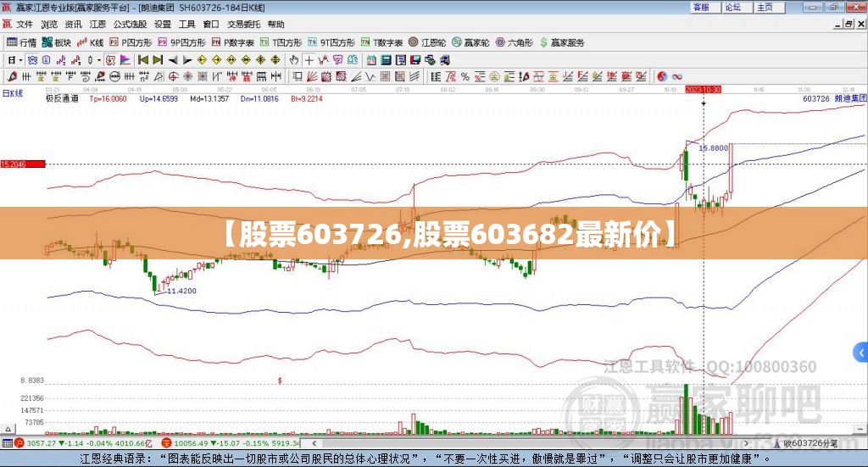Click the up triangle volume pane button
This screenshot has height=467, width=868.
[8, 429]
